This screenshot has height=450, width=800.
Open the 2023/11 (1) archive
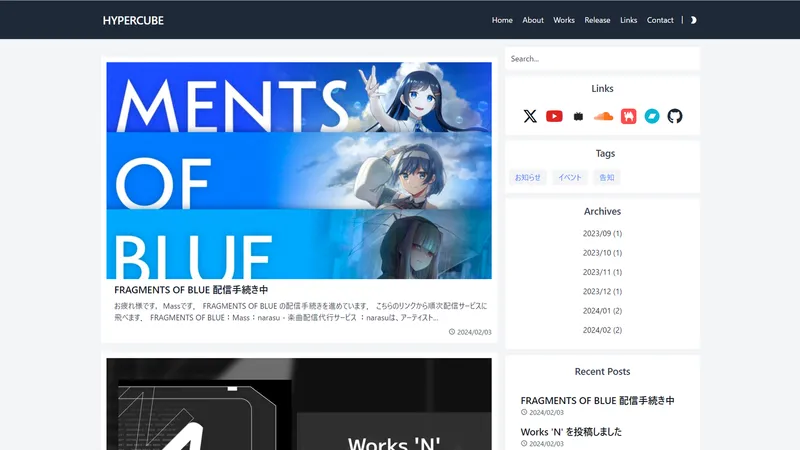click(603, 272)
